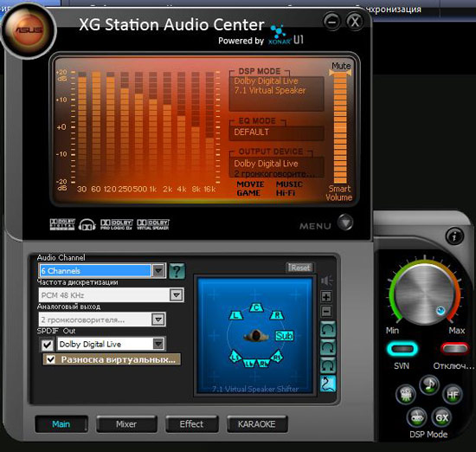Viewport: 476px width, 452px height.
Task: Switch to the KARAOKE tab
Action: point(257,424)
